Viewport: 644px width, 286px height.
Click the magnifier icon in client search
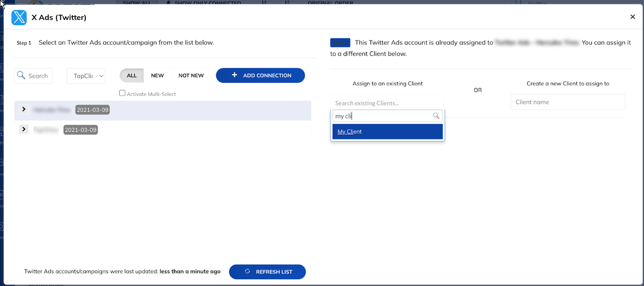point(436,116)
